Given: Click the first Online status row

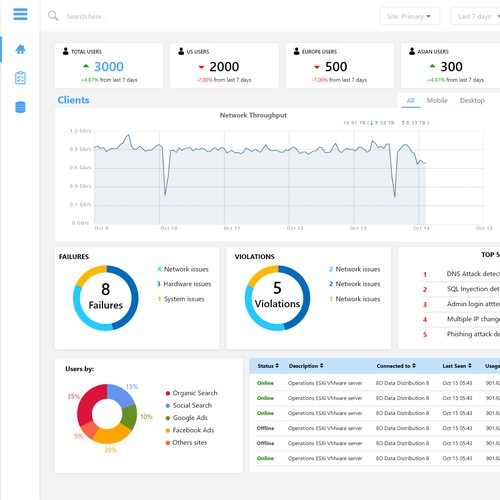Looking at the screenshot, I should click(x=378, y=383).
